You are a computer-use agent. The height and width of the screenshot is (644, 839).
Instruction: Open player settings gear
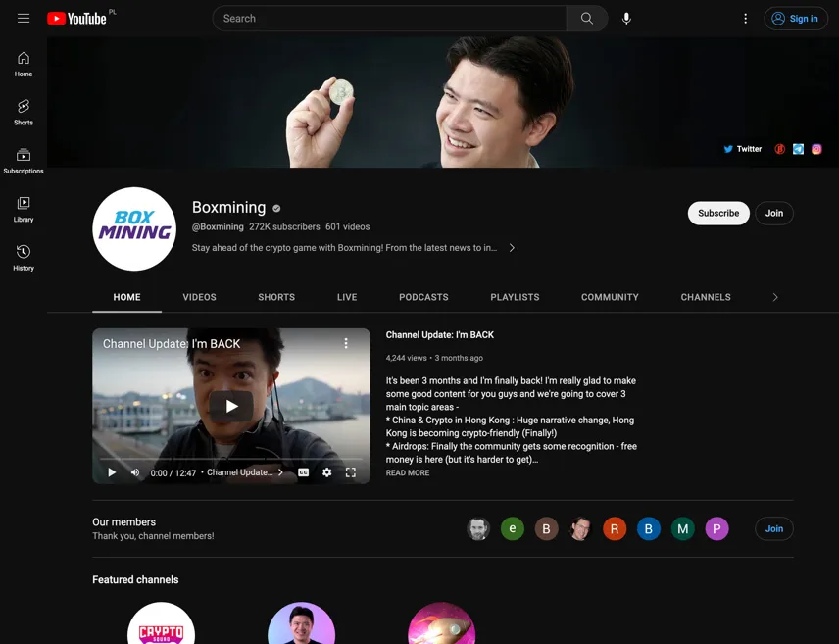pos(327,472)
